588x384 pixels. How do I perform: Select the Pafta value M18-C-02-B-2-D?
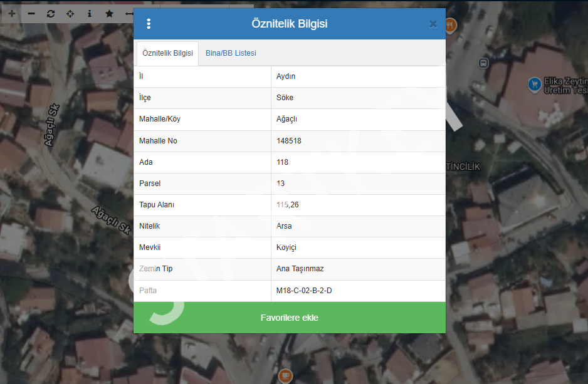point(304,291)
